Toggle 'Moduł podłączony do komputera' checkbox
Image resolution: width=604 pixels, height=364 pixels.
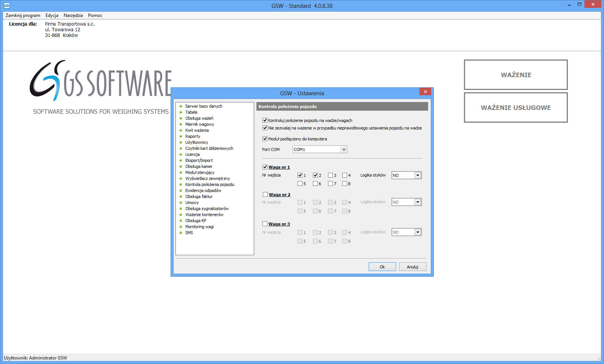(265, 139)
